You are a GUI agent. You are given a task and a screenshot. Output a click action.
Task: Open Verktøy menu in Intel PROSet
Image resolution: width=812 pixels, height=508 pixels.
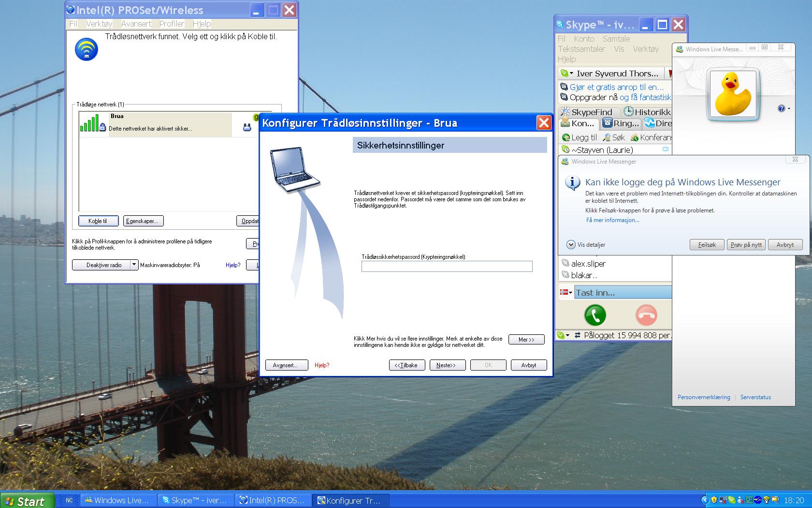tap(99, 24)
